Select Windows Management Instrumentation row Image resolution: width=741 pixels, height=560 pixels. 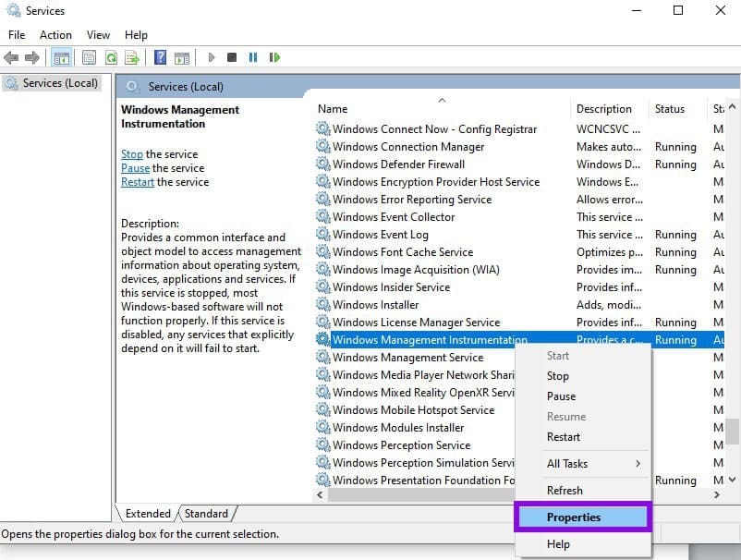[x=519, y=339]
